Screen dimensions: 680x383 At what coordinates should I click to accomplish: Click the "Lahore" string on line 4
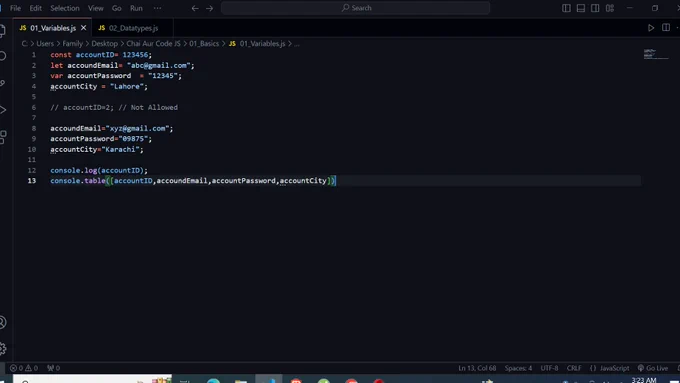pos(127,86)
